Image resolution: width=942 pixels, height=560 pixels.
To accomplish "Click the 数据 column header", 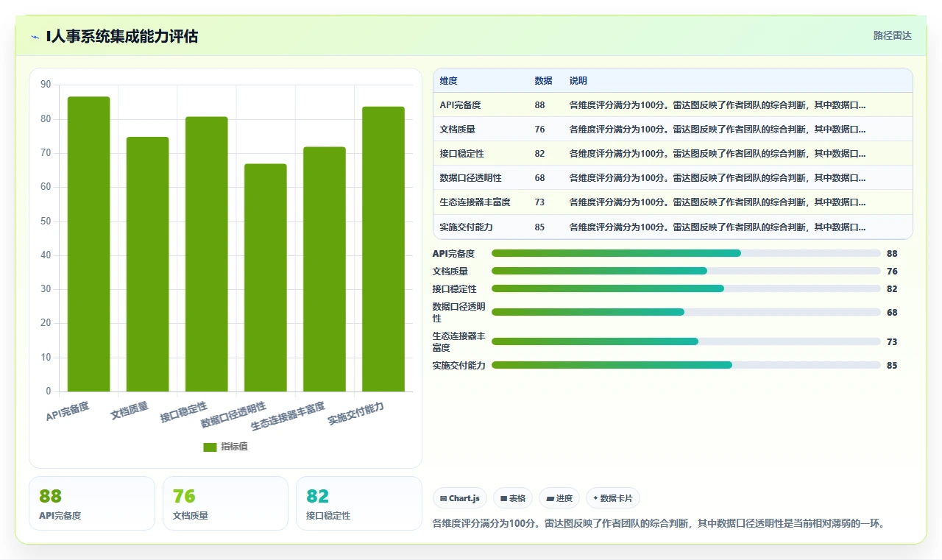I will 543,81.
